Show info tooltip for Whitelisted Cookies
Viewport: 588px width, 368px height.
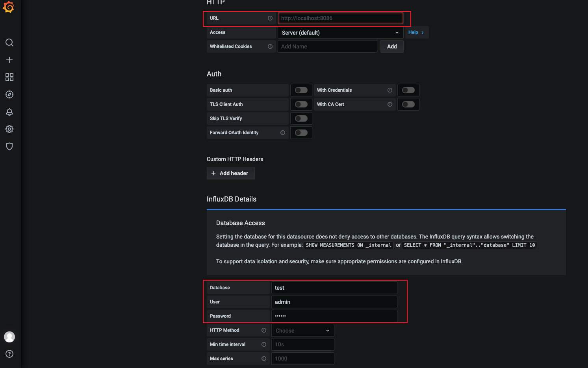point(270,46)
